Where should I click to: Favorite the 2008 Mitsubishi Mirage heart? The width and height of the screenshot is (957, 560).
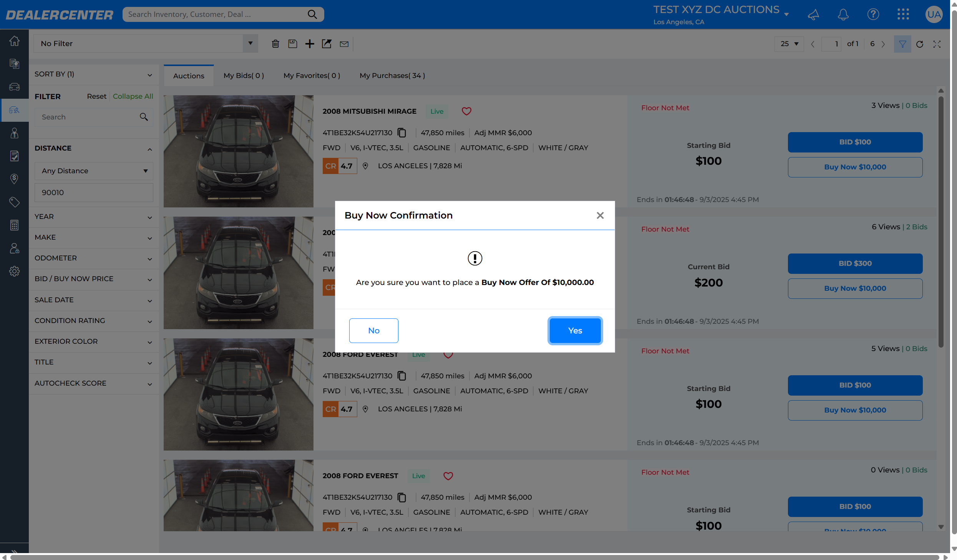(466, 111)
